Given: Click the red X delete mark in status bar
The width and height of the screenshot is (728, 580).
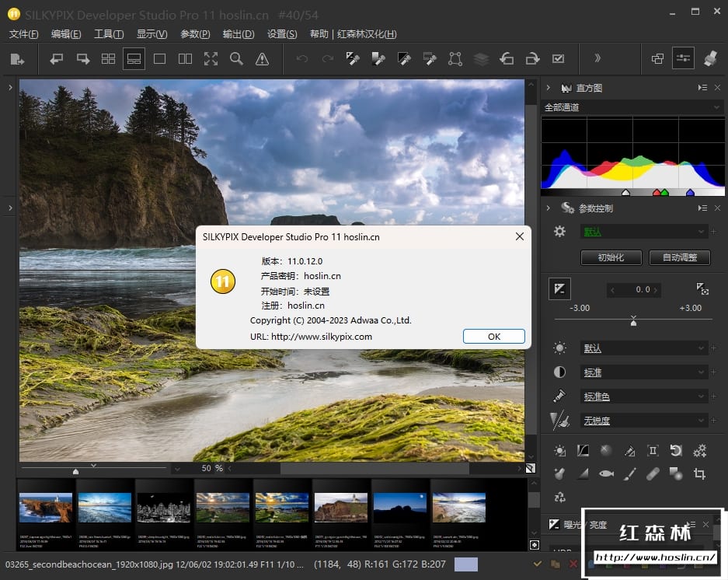Looking at the screenshot, I should coord(573,564).
